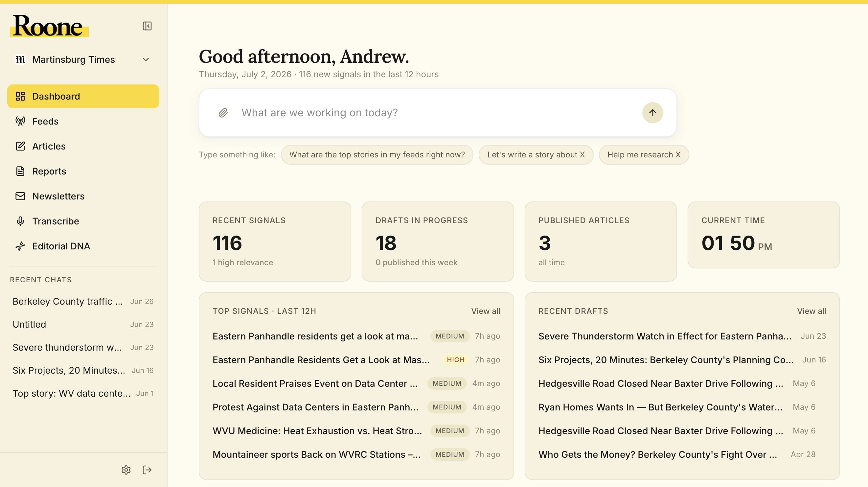
Task: Open the Newsletters section
Action: coord(83,196)
